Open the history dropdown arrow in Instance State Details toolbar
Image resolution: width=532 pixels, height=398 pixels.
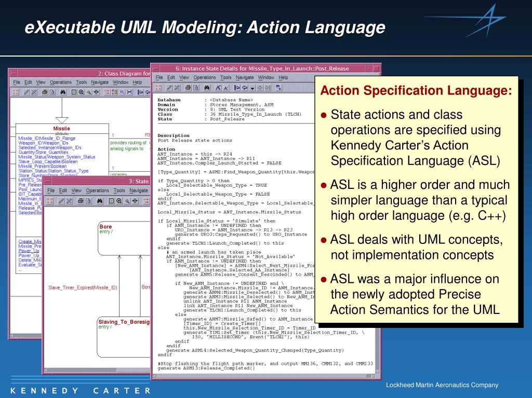(x=252, y=88)
